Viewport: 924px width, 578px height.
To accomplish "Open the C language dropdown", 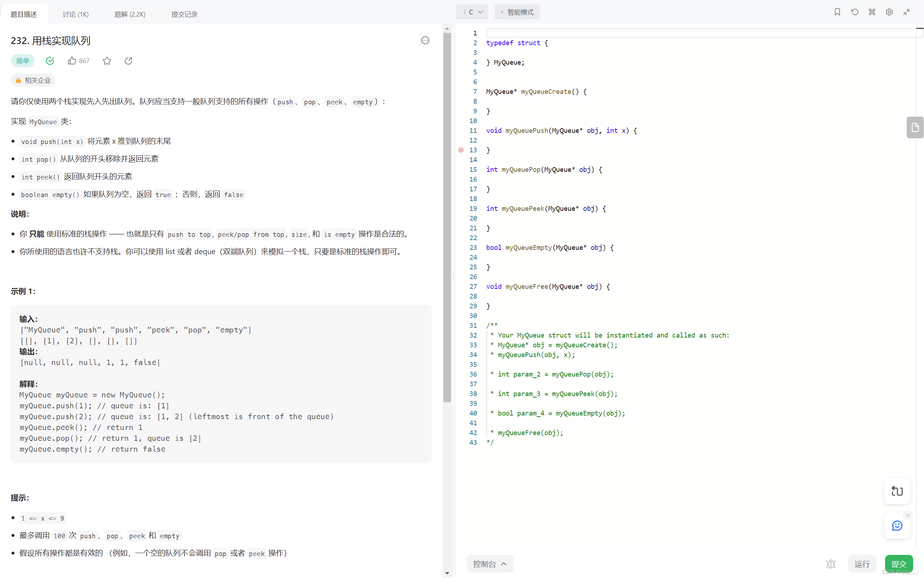I will [x=472, y=12].
